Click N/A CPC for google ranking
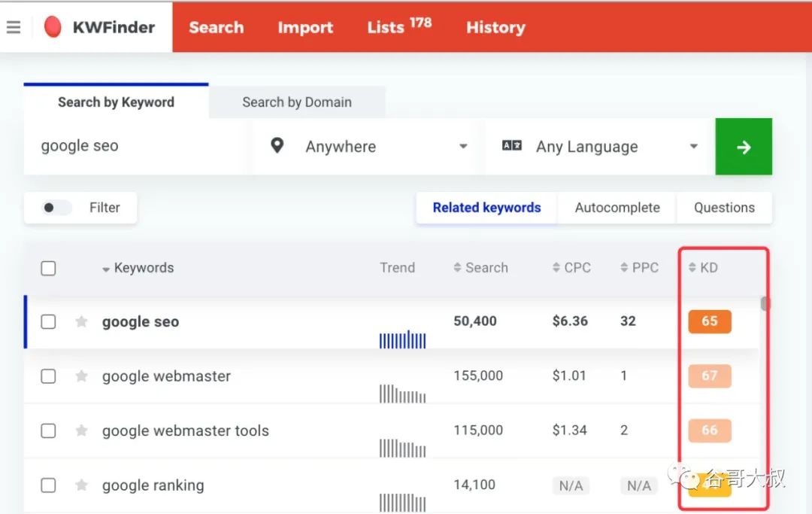This screenshot has width=812, height=514. click(571, 485)
